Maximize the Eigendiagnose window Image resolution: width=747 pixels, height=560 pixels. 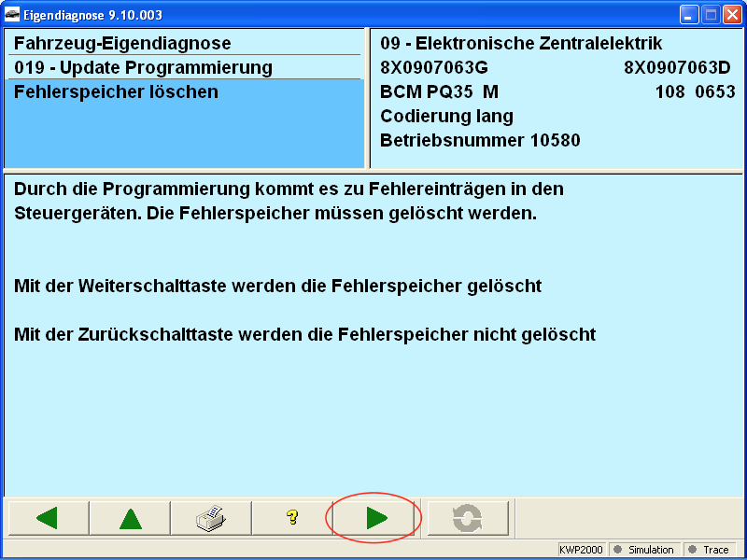point(711,15)
